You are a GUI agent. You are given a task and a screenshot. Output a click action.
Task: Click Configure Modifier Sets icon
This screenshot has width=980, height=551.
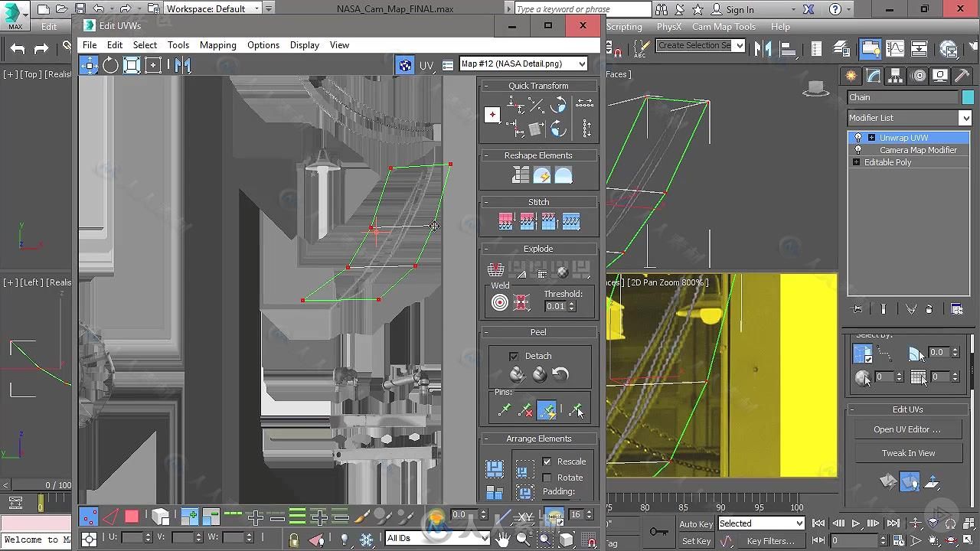[x=957, y=309]
